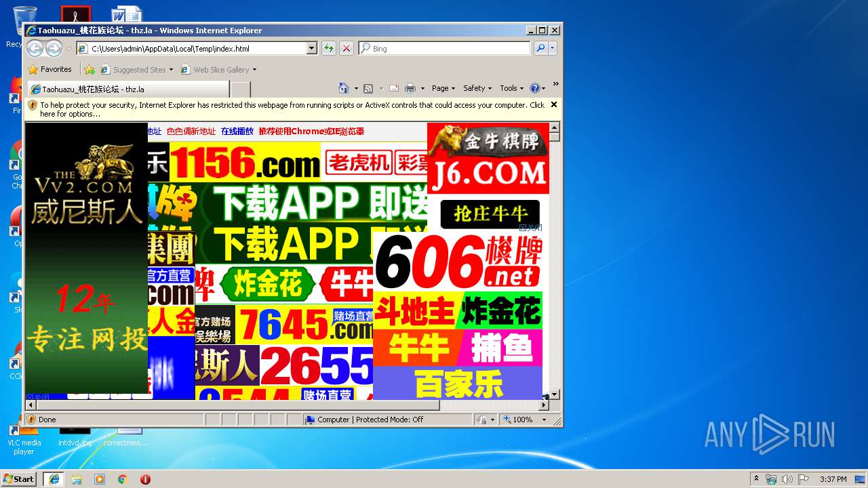Image resolution: width=868 pixels, height=488 pixels.
Task: Open the Web Slice Gallery dropdown
Action: tap(254, 69)
